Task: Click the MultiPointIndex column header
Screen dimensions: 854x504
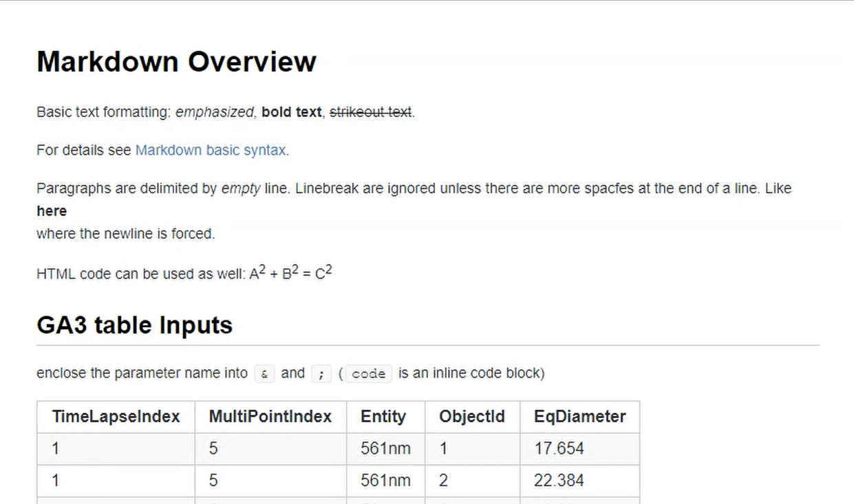Action: [270, 417]
